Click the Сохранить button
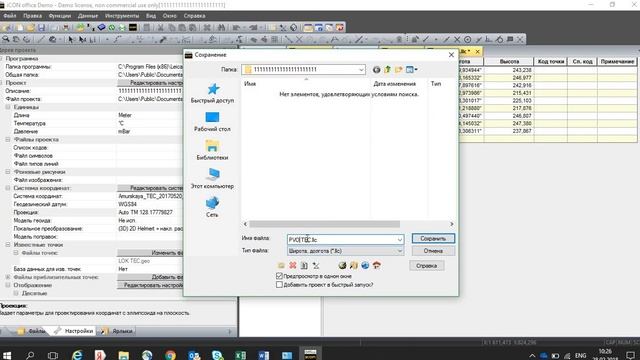 pos(433,239)
